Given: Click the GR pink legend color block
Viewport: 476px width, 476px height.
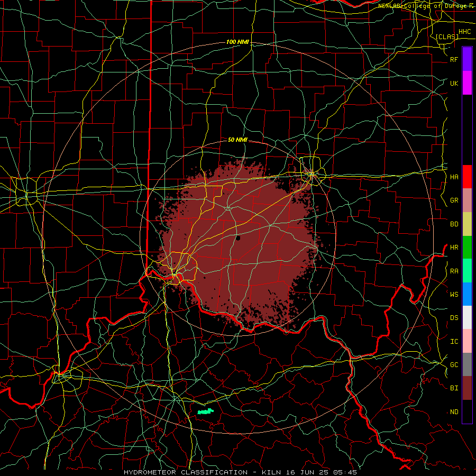Looking at the screenshot, I should pyautogui.click(x=467, y=200).
